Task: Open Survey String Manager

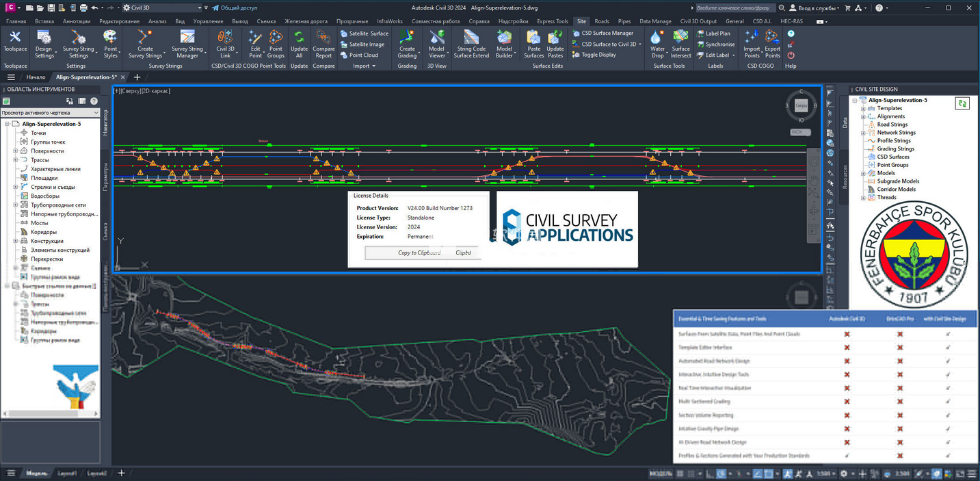Action: 187,43
